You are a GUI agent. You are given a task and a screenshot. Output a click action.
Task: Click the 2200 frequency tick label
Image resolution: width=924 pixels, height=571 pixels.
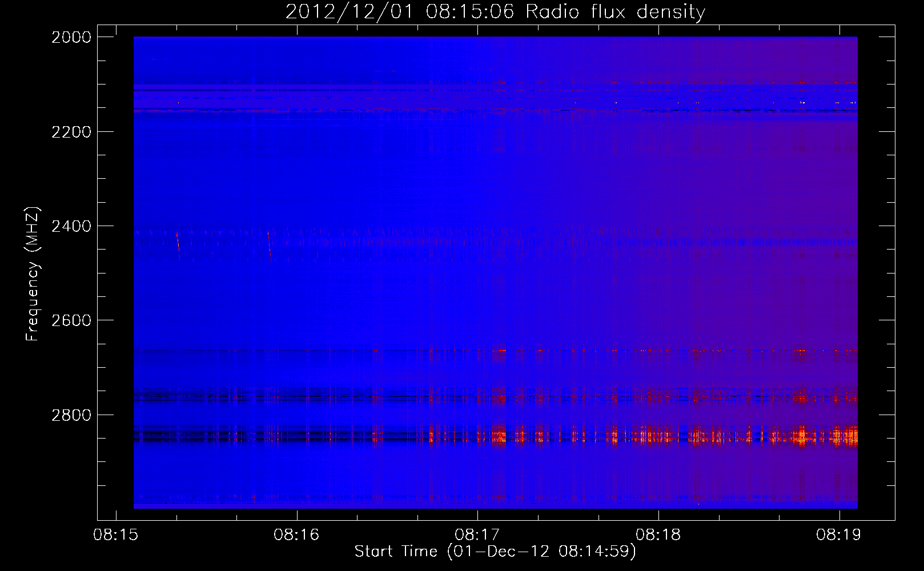[71, 132]
